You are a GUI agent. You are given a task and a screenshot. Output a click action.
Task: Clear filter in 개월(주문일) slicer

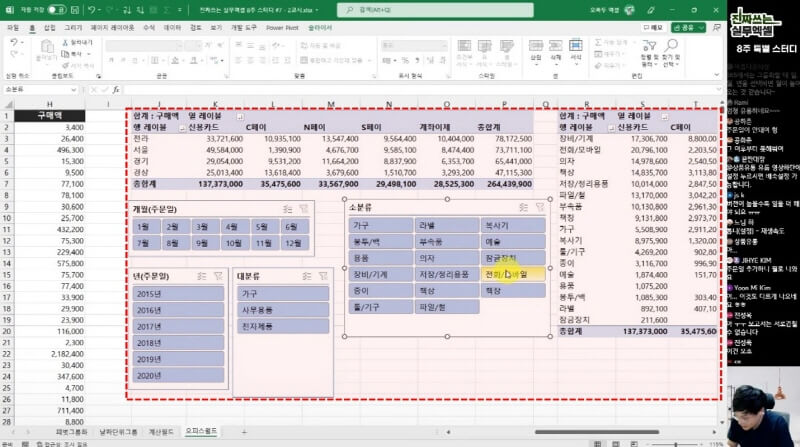click(304, 209)
